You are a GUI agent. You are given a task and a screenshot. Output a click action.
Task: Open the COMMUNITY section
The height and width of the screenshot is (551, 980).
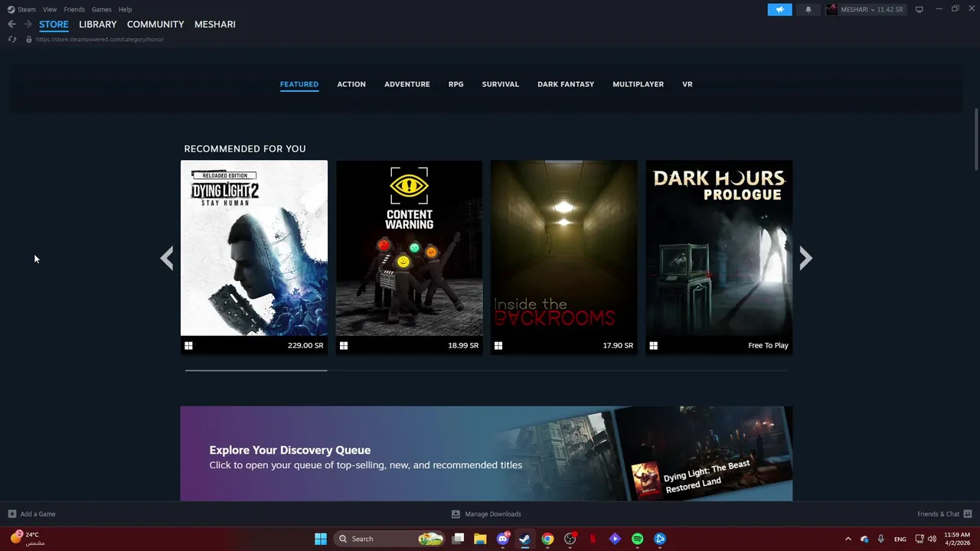pyautogui.click(x=155, y=24)
